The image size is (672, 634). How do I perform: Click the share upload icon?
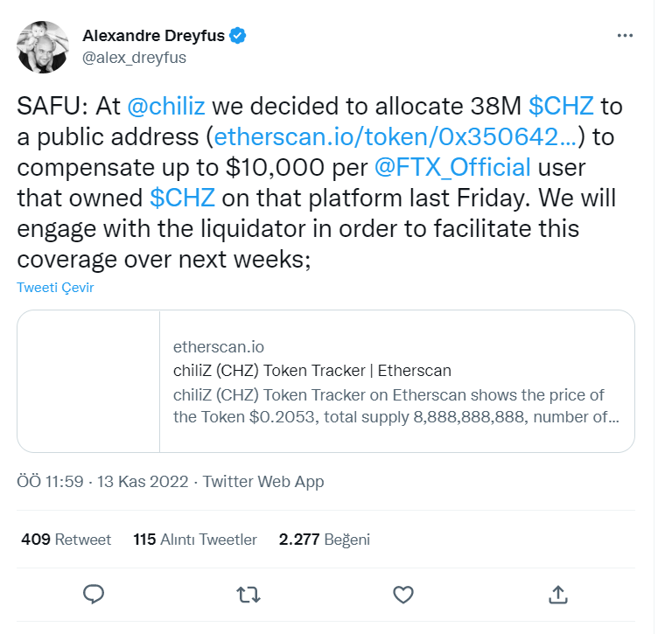558,595
